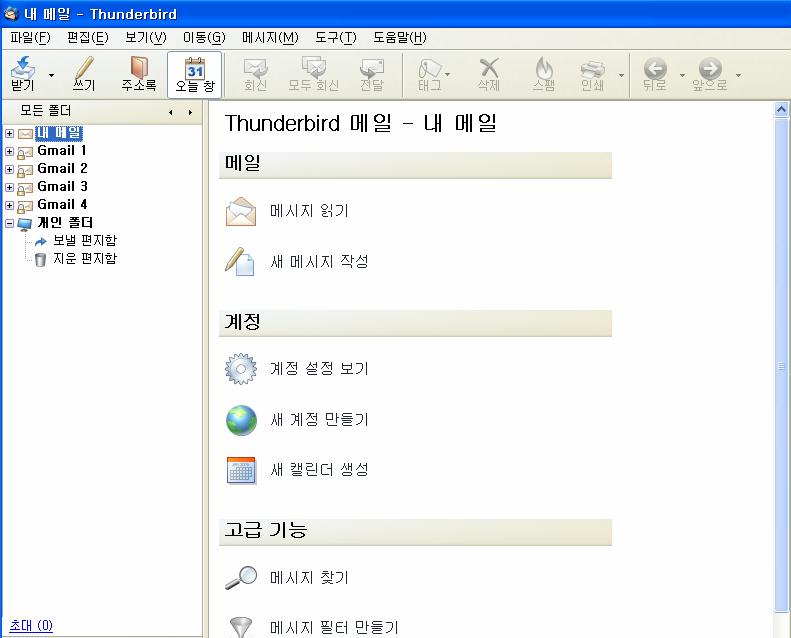Image resolution: width=791 pixels, height=638 pixels.
Task: Click the 쓰기 (Write) pencil icon
Action: click(84, 74)
